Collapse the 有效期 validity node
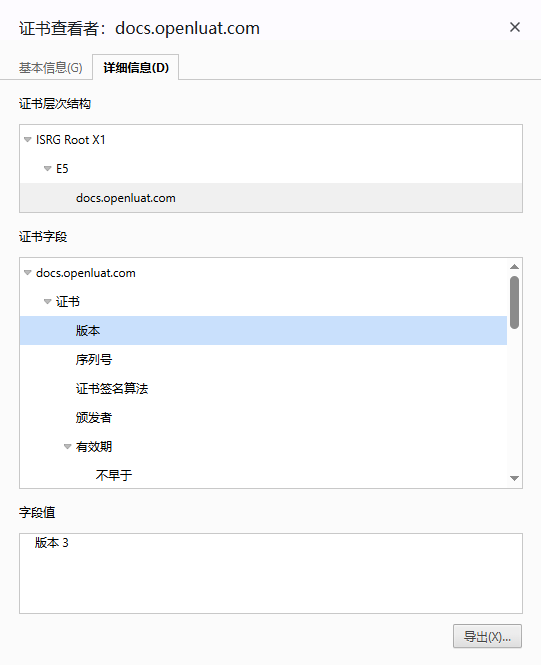541x665 pixels. (x=67, y=446)
